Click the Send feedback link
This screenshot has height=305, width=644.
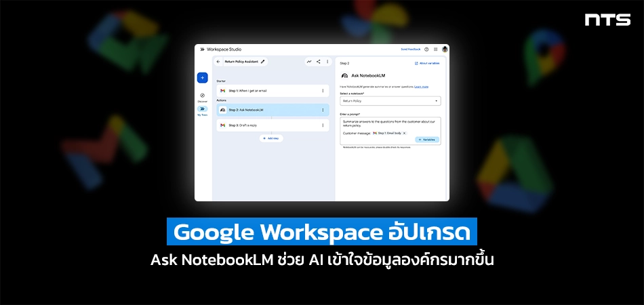pos(411,49)
